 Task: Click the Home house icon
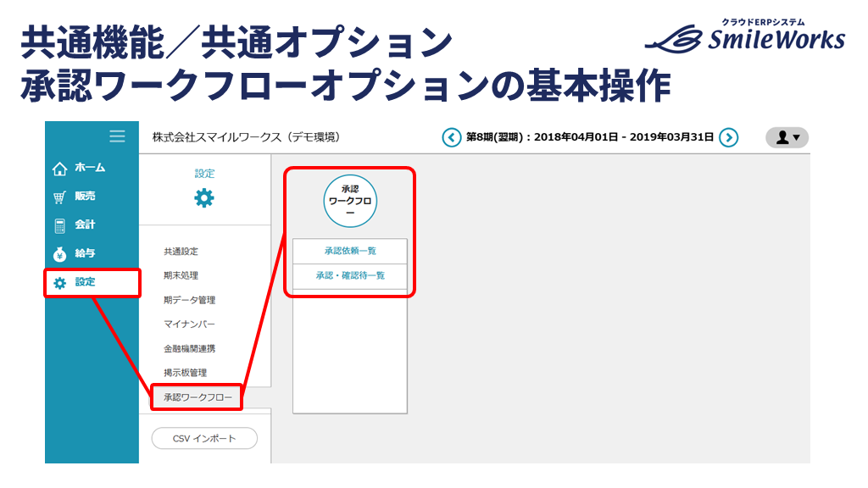click(x=60, y=169)
